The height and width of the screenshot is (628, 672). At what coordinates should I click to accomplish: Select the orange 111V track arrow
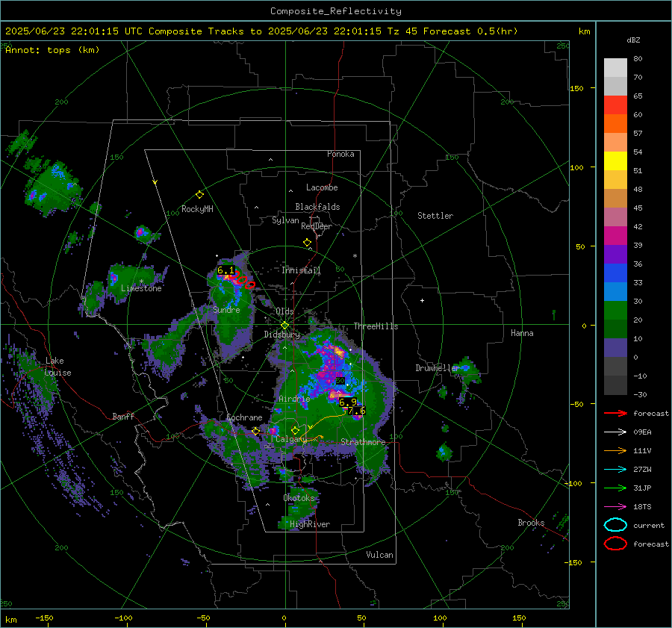coord(615,450)
